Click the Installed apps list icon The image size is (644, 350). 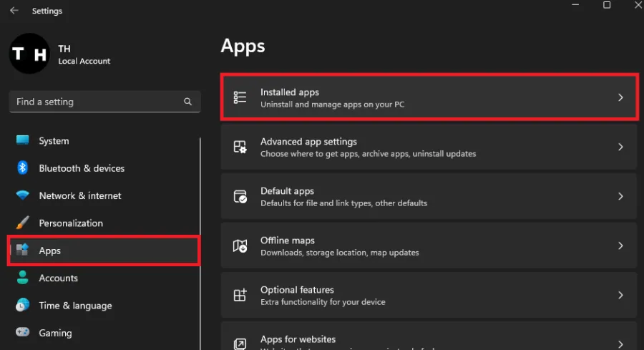[x=240, y=97]
